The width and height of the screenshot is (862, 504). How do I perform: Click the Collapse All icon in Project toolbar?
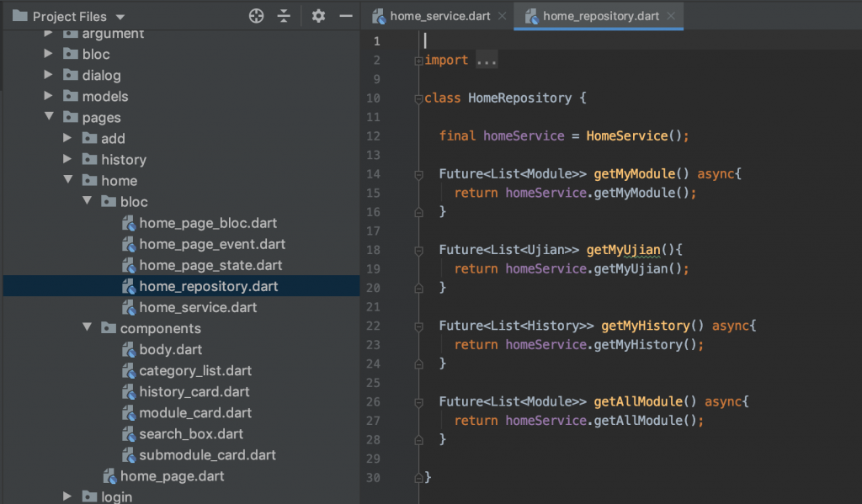(x=285, y=15)
